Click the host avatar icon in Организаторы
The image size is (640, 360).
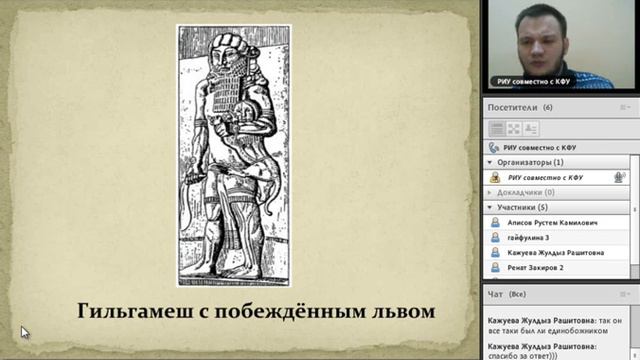click(495, 178)
